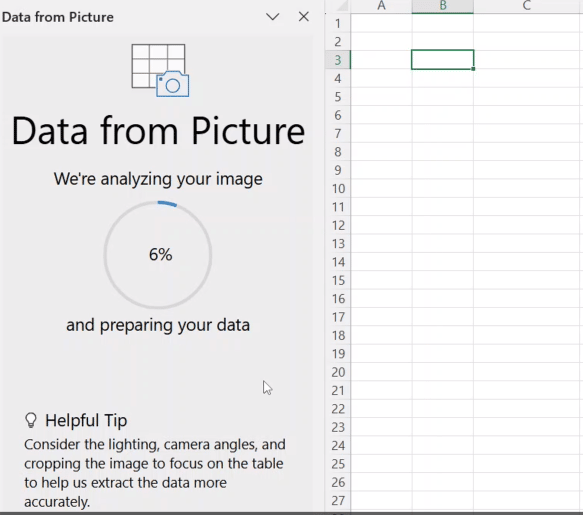
Task: Select row 15 header
Action: (x=338, y=280)
